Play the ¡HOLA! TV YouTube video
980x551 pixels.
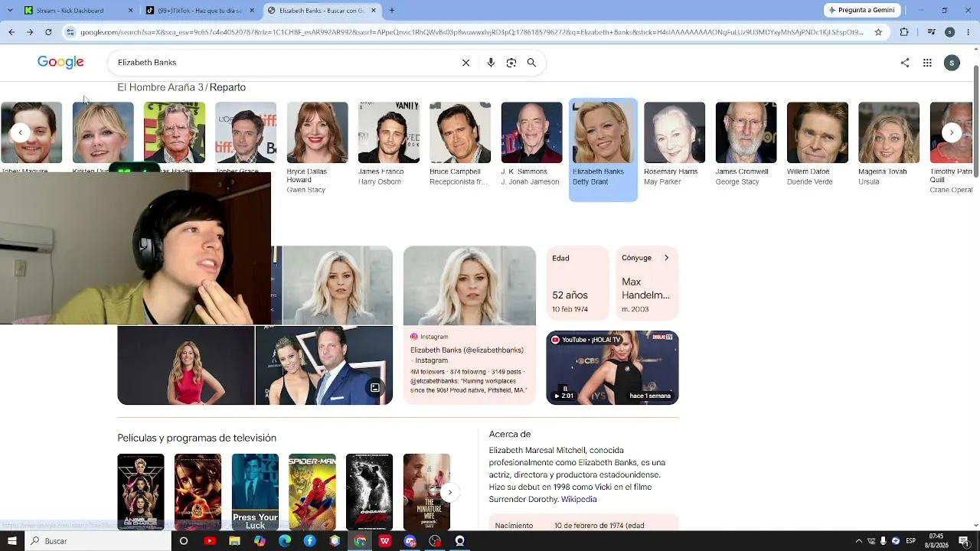[612, 367]
